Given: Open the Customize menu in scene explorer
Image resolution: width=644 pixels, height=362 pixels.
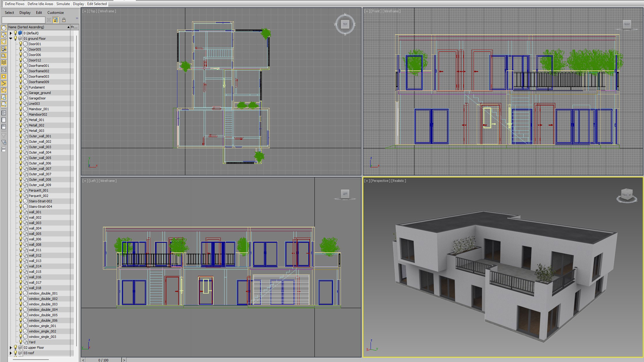Looking at the screenshot, I should (55, 13).
